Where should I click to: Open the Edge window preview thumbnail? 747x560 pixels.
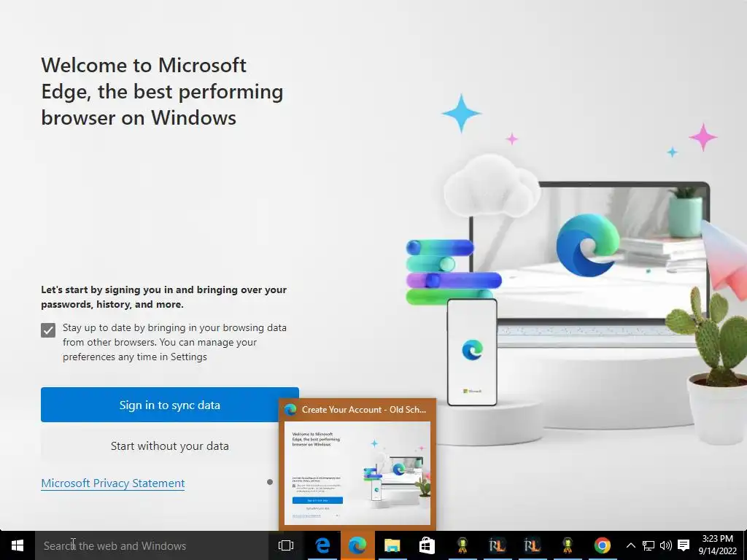click(x=357, y=472)
